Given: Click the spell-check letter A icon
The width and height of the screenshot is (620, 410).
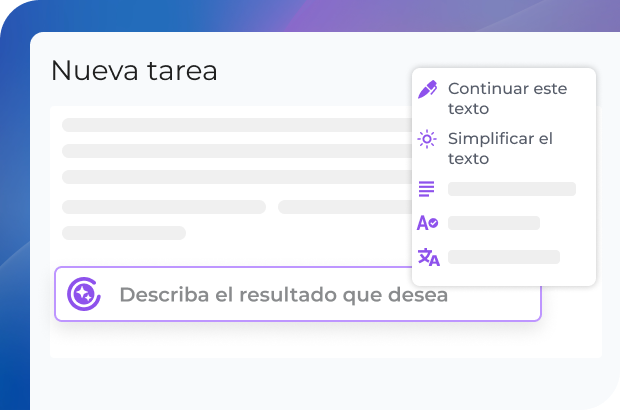Looking at the screenshot, I should (x=428, y=223).
